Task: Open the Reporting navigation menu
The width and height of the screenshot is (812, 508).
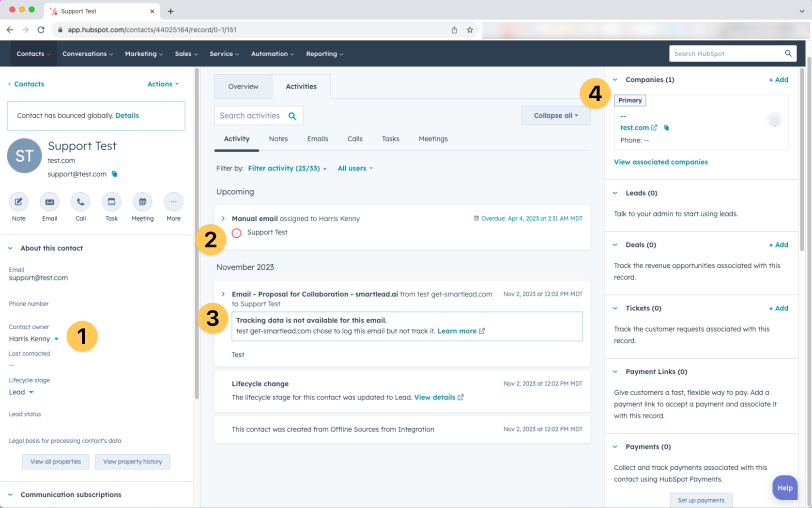Action: click(x=324, y=54)
